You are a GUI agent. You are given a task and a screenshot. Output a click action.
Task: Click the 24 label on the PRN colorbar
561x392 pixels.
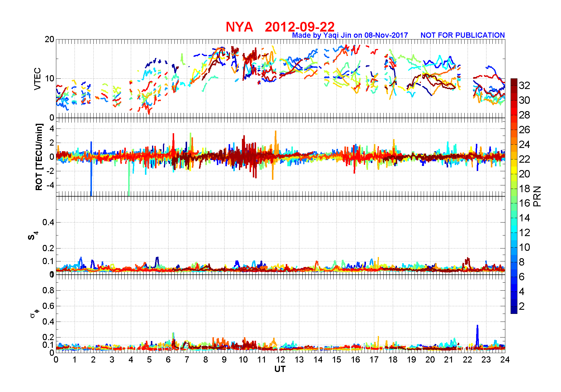click(x=524, y=144)
